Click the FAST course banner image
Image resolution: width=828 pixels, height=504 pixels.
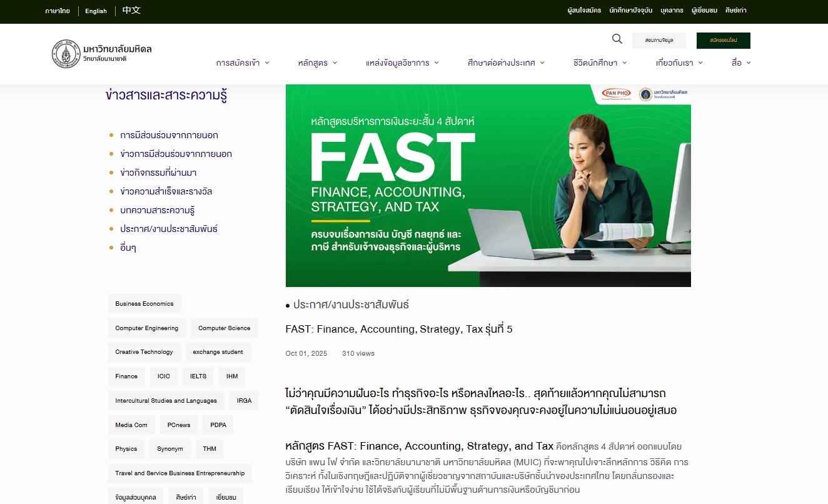point(488,186)
